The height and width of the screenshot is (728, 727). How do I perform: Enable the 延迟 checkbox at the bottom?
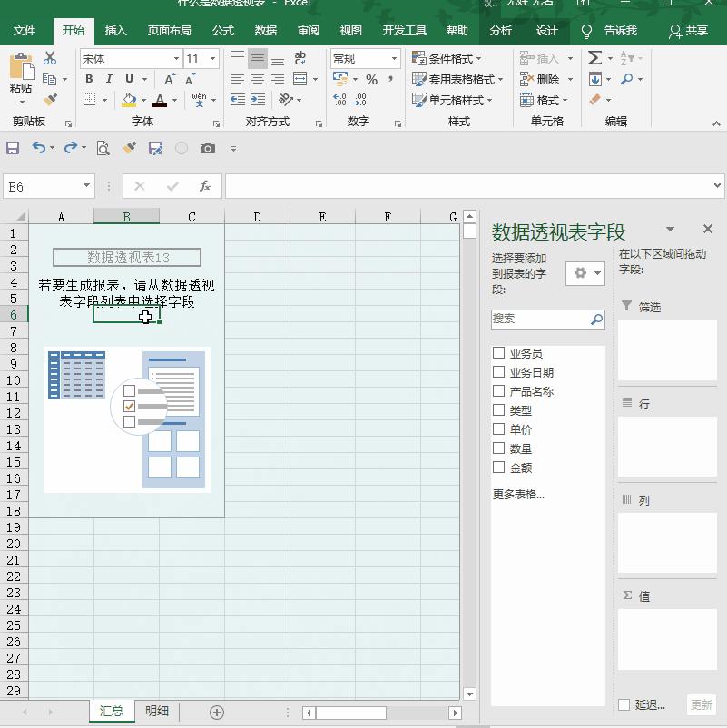[625, 704]
